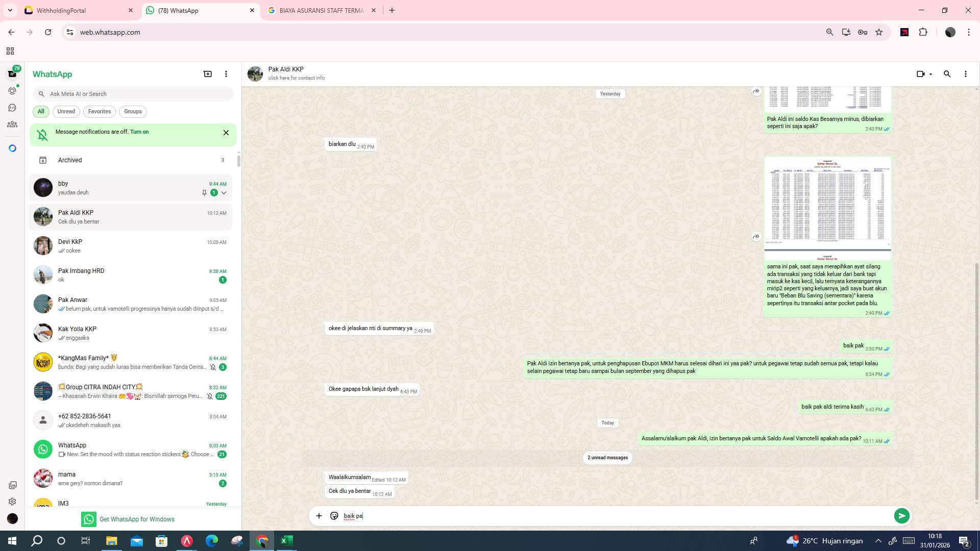This screenshot has width=980, height=551.
Task: Unmute the KangMas Family group
Action: (x=213, y=367)
